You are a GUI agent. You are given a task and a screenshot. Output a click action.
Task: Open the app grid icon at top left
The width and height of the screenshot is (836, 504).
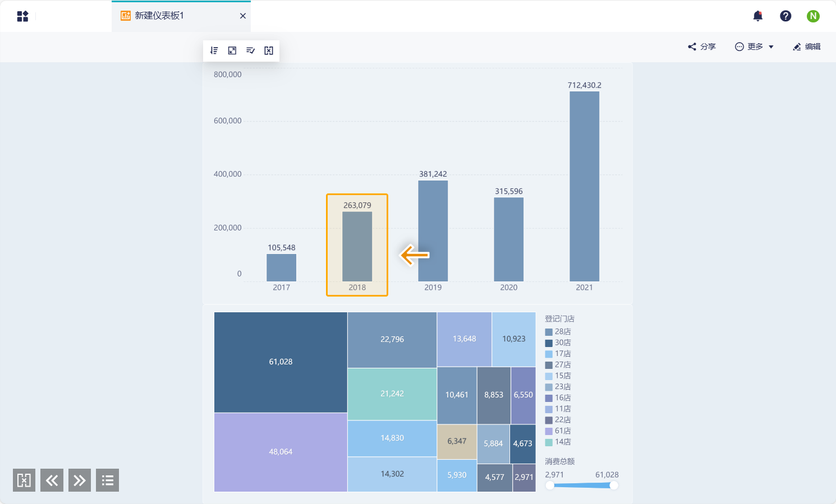(22, 16)
